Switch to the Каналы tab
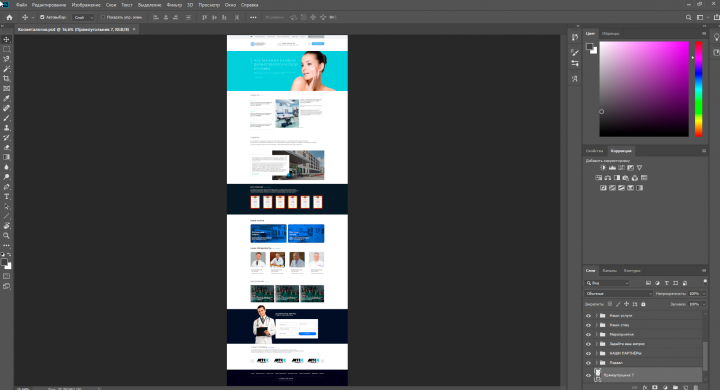720x390 pixels. [x=609, y=271]
